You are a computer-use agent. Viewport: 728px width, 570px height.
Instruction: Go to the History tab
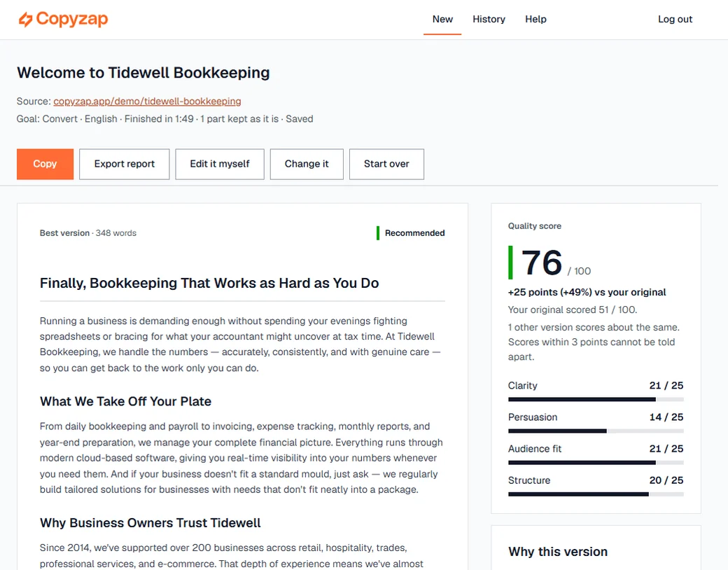[489, 20]
